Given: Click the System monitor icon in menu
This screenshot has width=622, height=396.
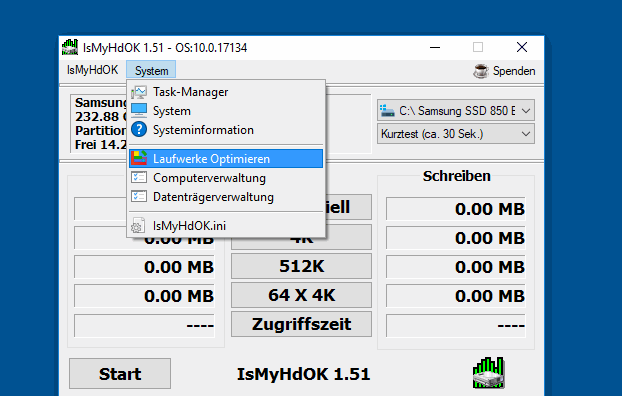Looking at the screenshot, I should (x=139, y=110).
